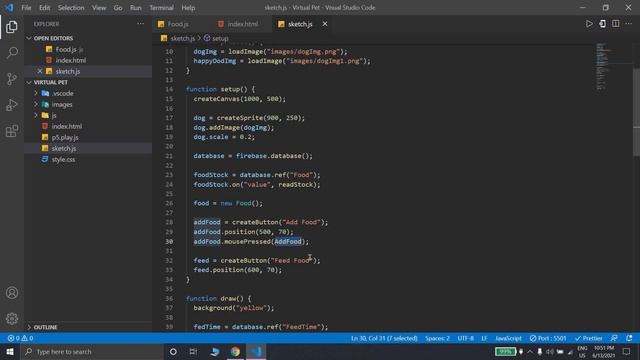This screenshot has height=360, width=640.
Task: Select the sketch.js tab
Action: pyautogui.click(x=300, y=24)
